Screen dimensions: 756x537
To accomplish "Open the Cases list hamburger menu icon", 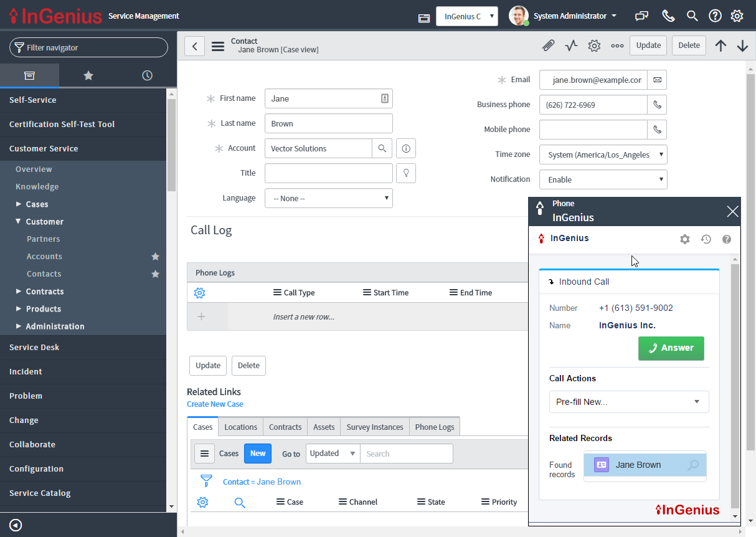I will [204, 453].
